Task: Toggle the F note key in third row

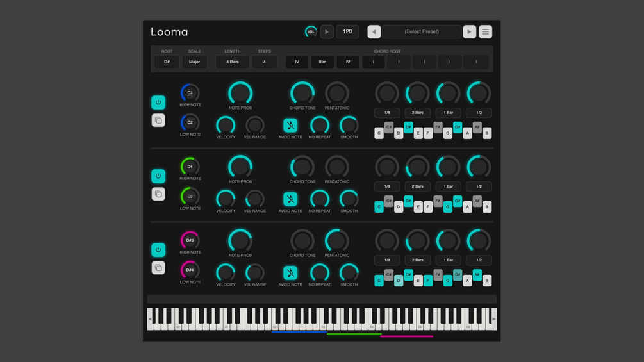Action: (x=428, y=281)
